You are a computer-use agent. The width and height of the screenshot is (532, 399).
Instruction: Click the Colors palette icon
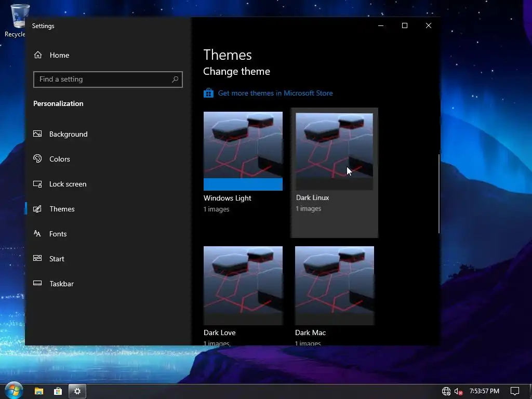click(x=37, y=158)
